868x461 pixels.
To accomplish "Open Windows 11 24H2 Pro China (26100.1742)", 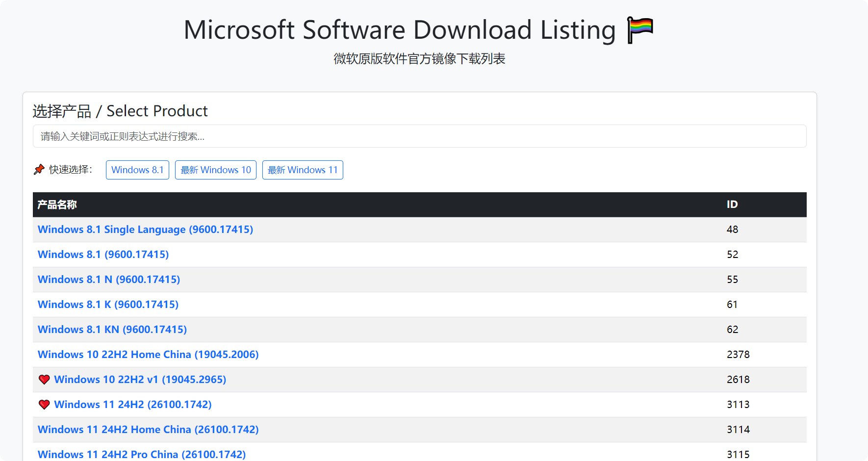I will pos(142,454).
